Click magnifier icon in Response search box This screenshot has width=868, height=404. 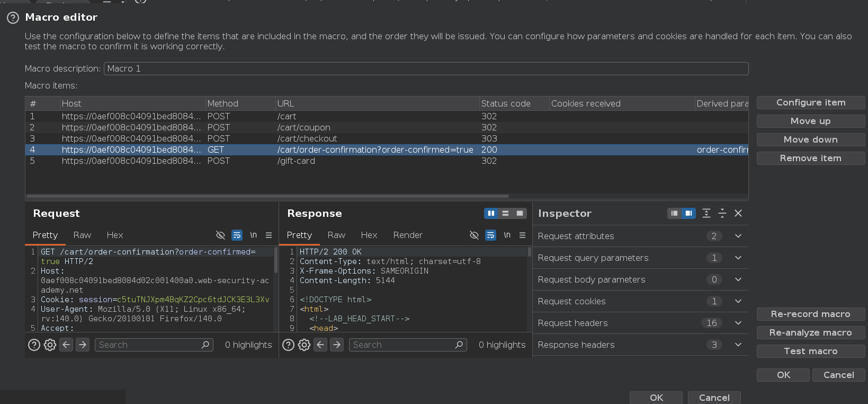(x=459, y=345)
